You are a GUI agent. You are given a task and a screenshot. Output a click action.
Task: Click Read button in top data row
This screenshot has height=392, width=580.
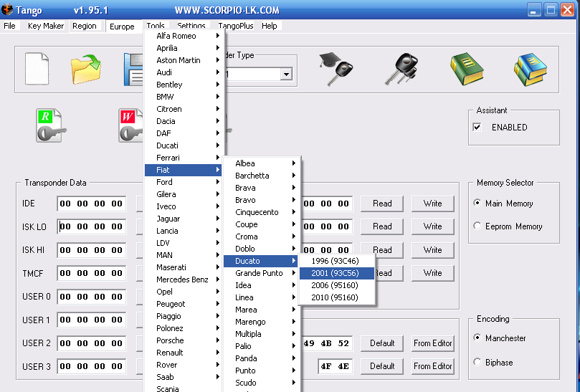382,204
